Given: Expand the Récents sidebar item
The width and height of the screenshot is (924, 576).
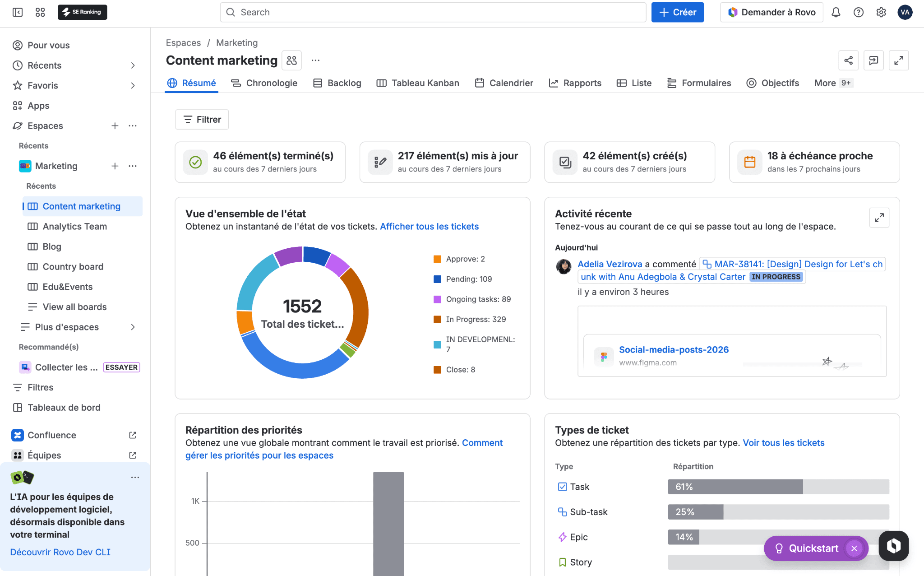Looking at the screenshot, I should [x=133, y=65].
